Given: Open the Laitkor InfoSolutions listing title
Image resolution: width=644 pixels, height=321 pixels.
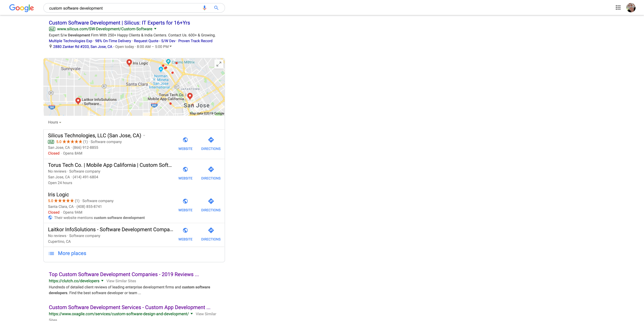Looking at the screenshot, I should click(111, 229).
